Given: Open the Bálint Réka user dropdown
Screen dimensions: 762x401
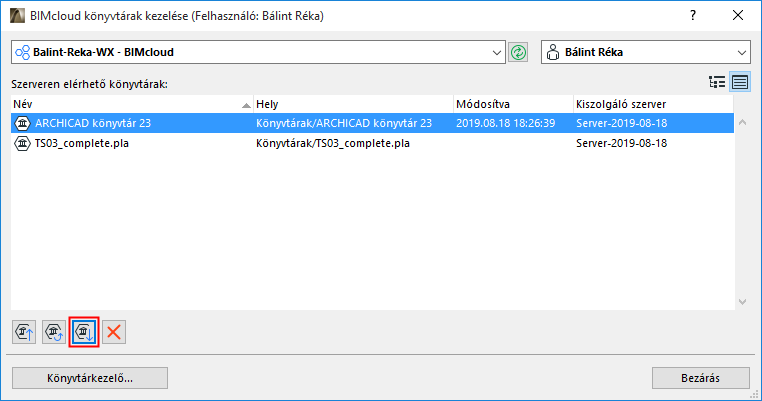Looking at the screenshot, I should [x=645, y=52].
